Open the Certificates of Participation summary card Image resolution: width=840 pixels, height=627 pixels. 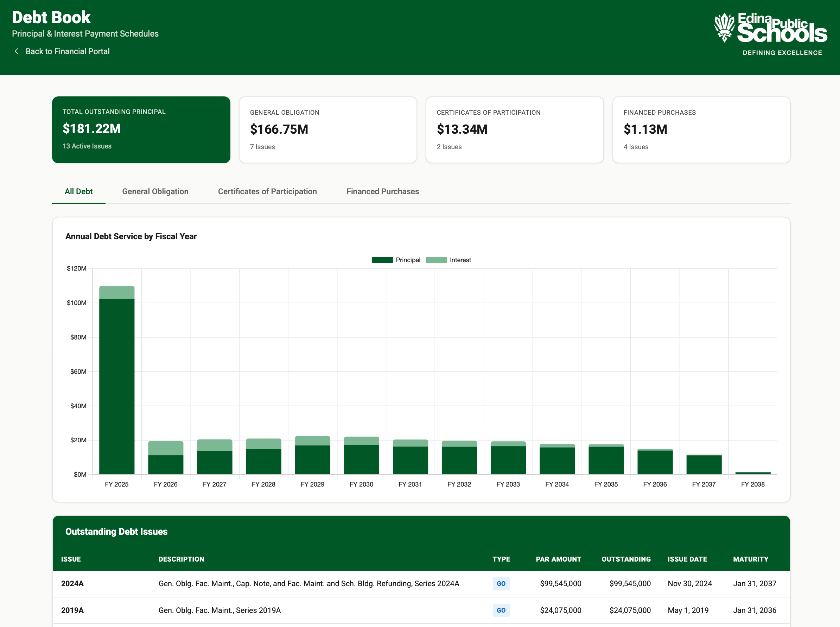point(515,130)
